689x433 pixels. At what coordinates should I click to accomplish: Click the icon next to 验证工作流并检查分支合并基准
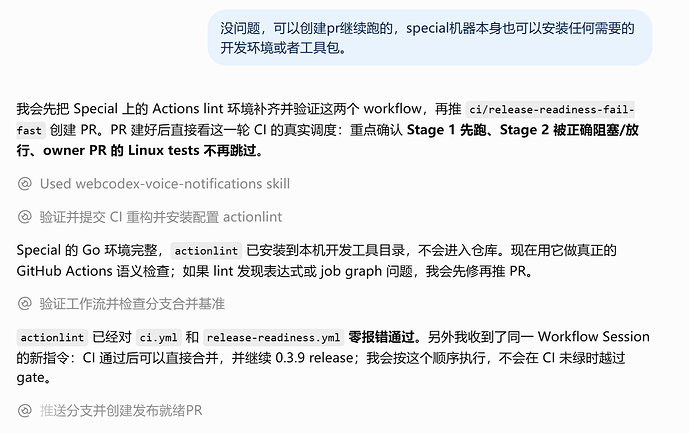pyautogui.click(x=25, y=304)
